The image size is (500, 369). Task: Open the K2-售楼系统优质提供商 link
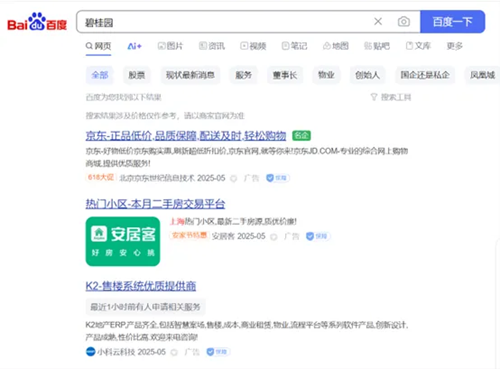[x=141, y=286]
